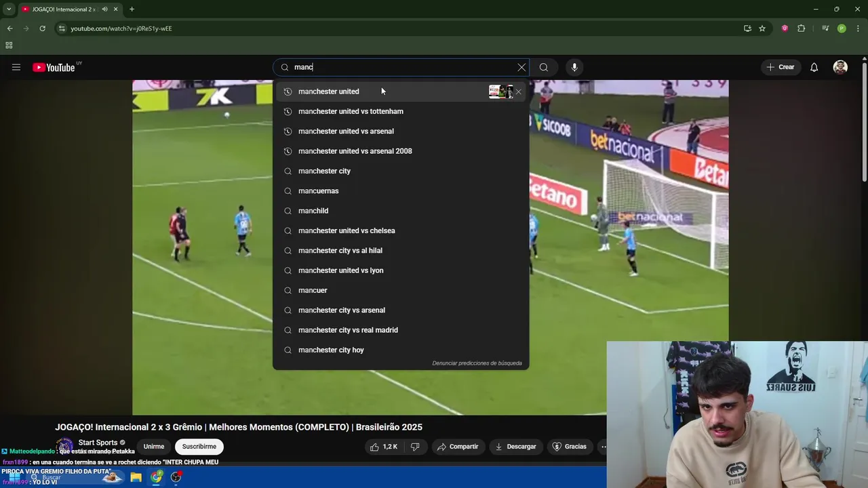Close the JOGAÇO! Internacional tab
Screen dimensions: 868x488
point(116,9)
